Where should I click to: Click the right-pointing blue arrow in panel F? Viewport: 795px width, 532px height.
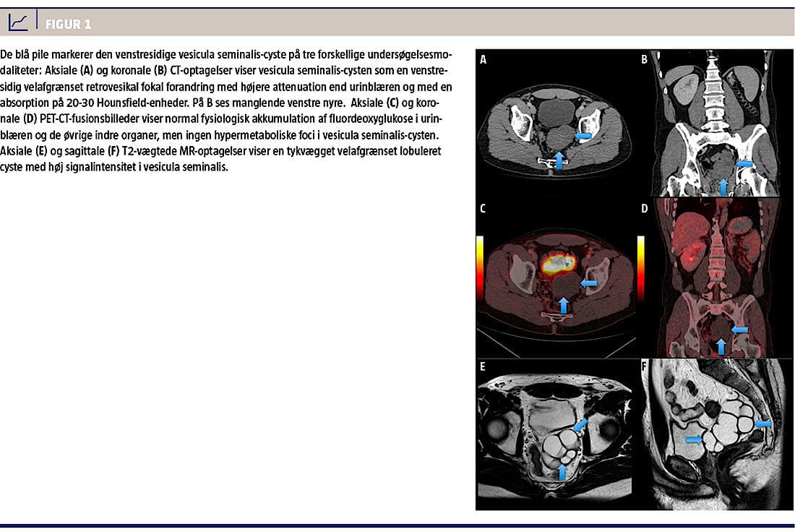click(692, 439)
